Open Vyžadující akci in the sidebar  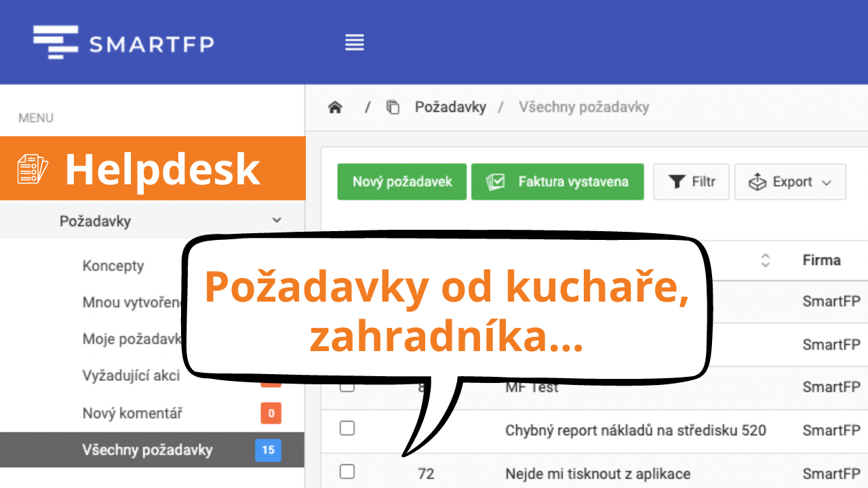tap(131, 375)
